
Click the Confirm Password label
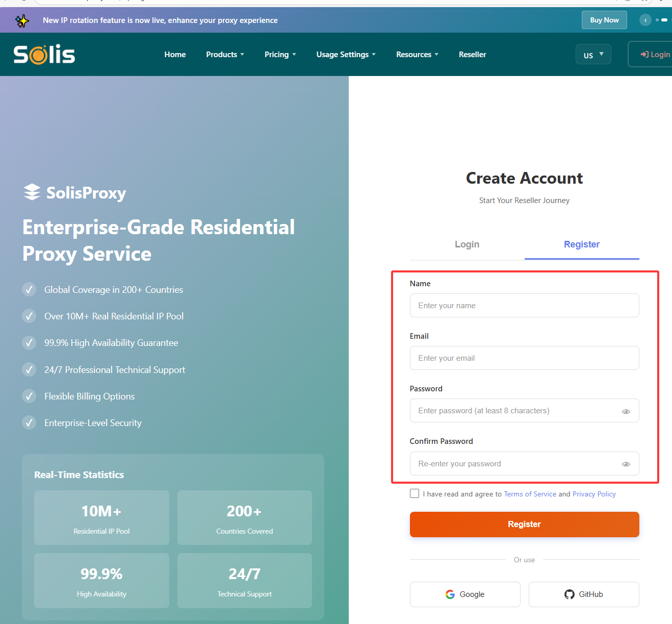(x=442, y=441)
